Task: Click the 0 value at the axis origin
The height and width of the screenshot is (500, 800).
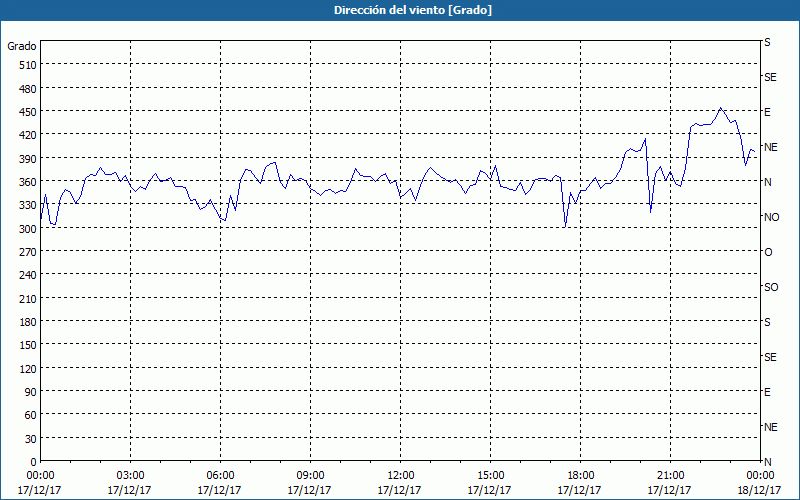Action: (34, 462)
